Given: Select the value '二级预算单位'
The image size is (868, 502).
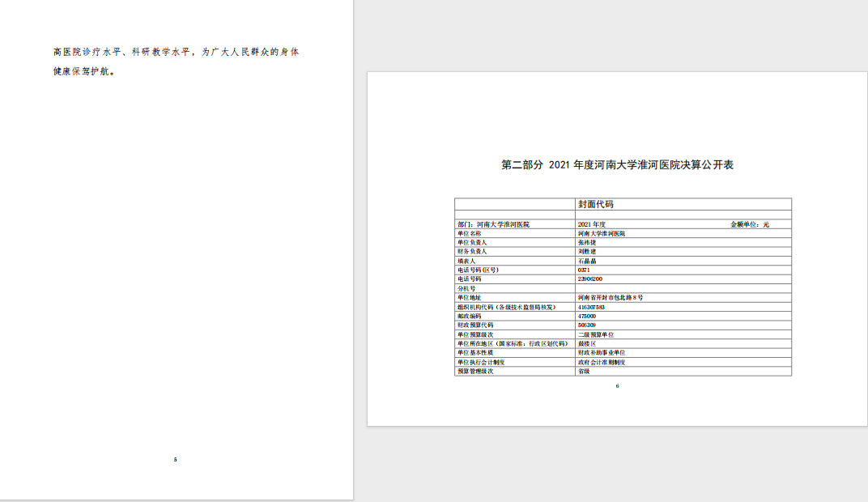Looking at the screenshot, I should [596, 334].
